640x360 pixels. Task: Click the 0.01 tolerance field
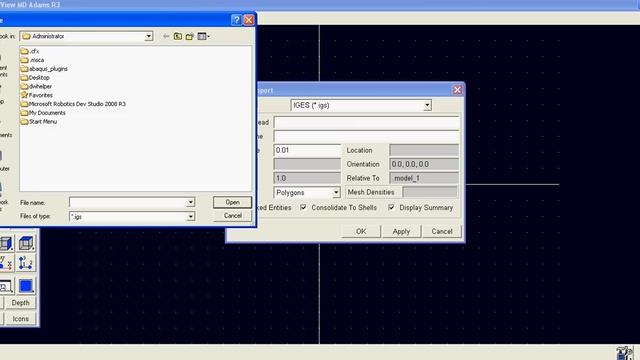(x=307, y=150)
